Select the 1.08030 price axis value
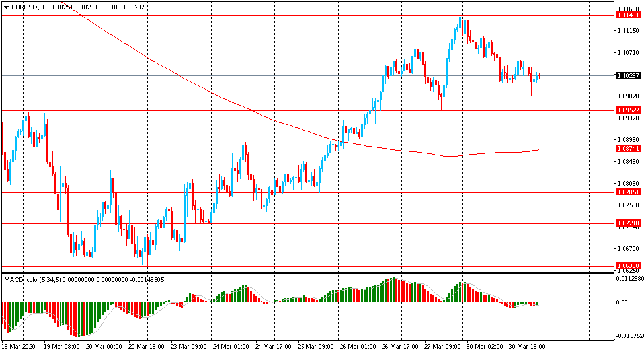This screenshot has width=644, height=354. click(628, 184)
